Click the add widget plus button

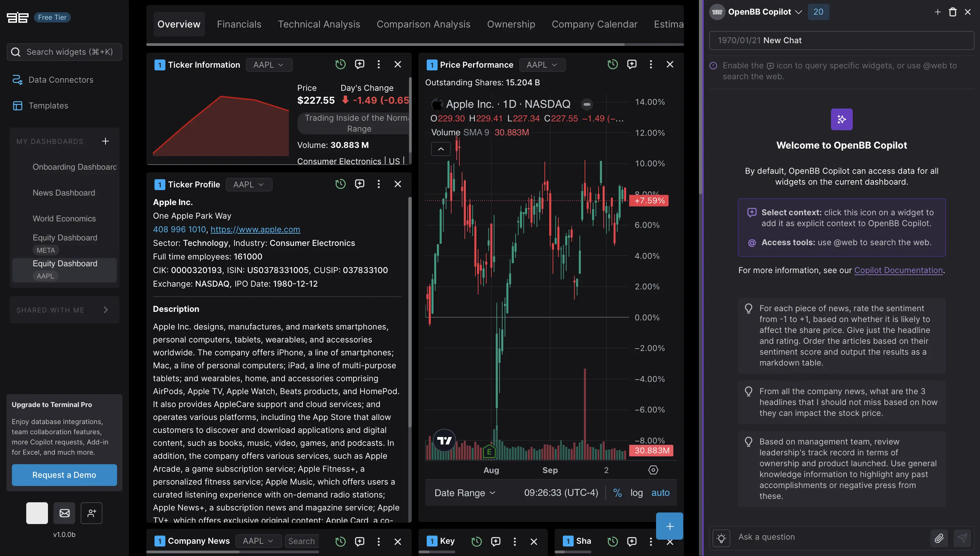coord(669,526)
